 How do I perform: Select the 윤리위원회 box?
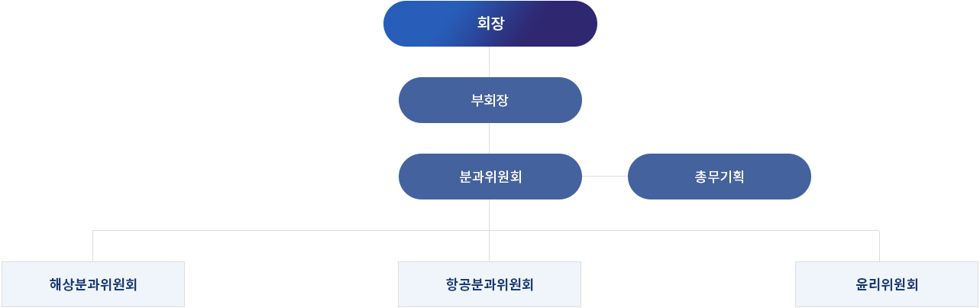coord(886,284)
